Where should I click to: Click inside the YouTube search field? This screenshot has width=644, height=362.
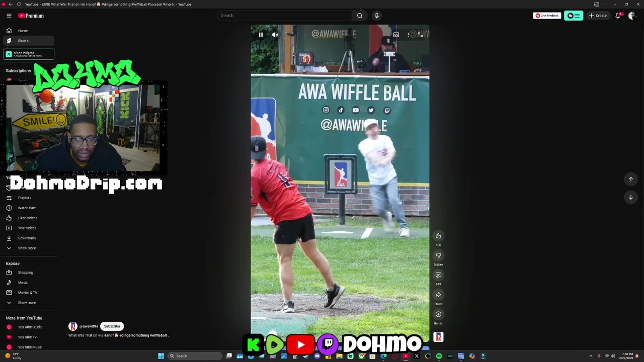pyautogui.click(x=284, y=16)
